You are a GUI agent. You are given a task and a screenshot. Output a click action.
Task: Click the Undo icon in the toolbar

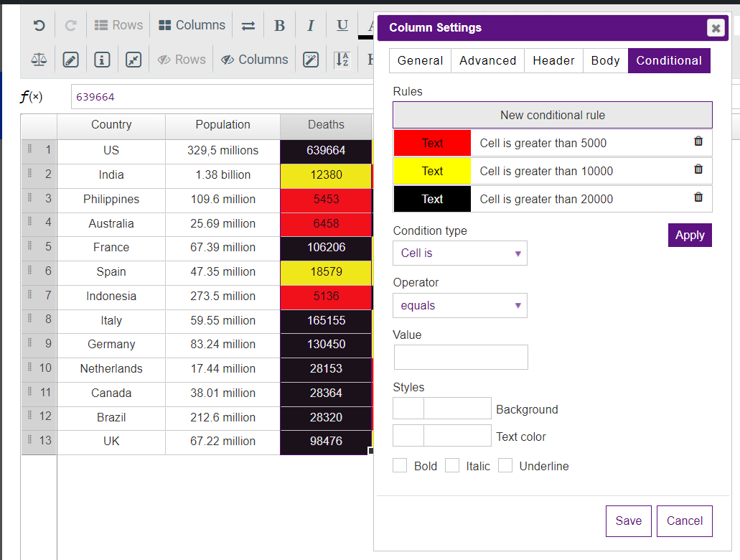tap(39, 24)
